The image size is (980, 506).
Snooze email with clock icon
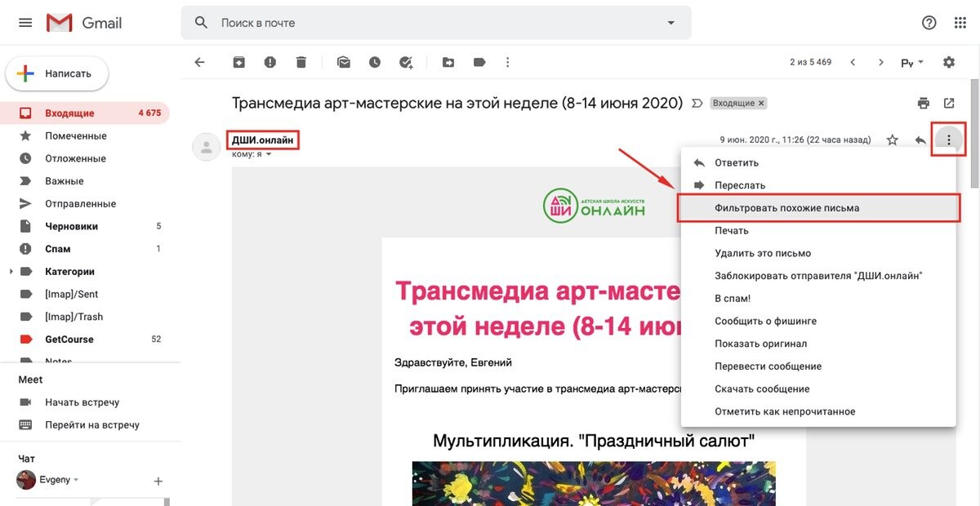point(375,62)
